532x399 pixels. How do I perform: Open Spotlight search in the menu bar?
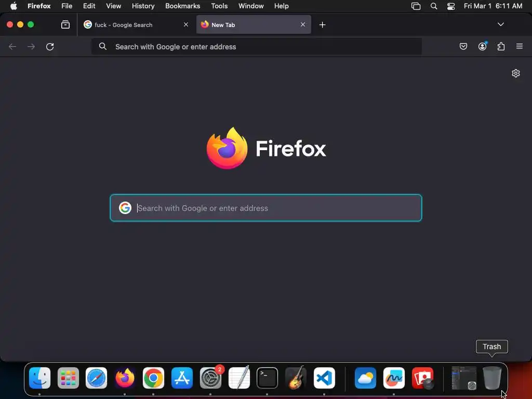coord(434,6)
